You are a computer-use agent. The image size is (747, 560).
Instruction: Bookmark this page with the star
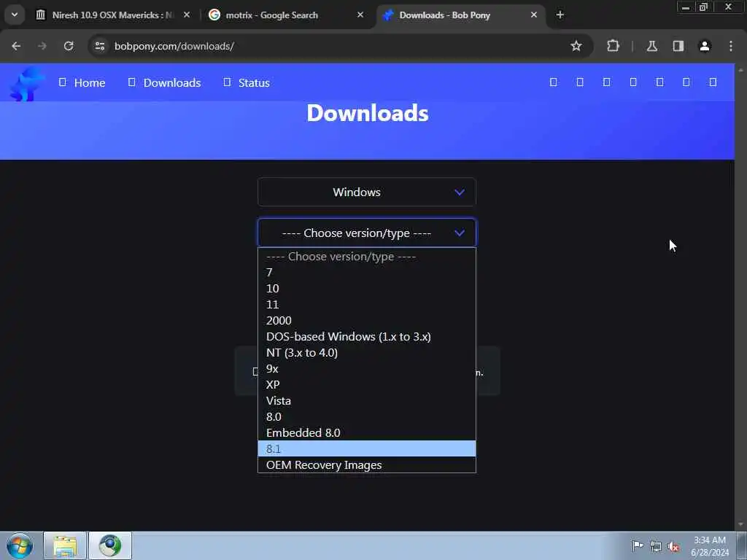576,46
